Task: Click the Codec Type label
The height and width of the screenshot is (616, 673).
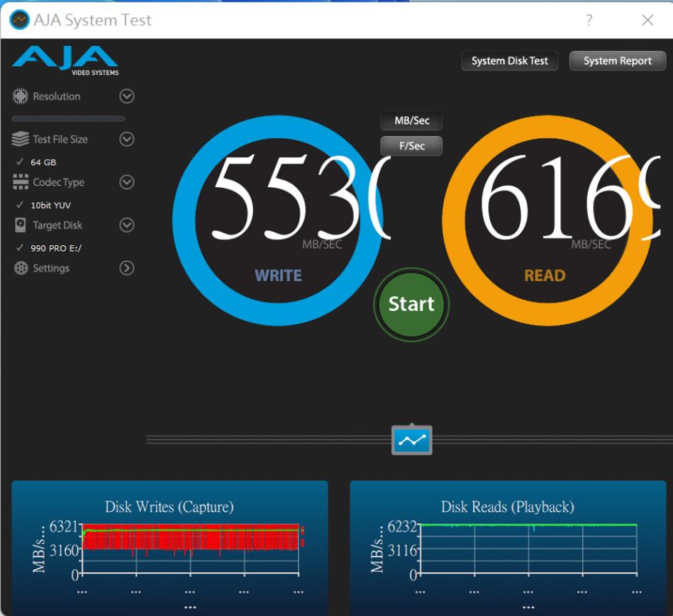Action: (x=59, y=182)
